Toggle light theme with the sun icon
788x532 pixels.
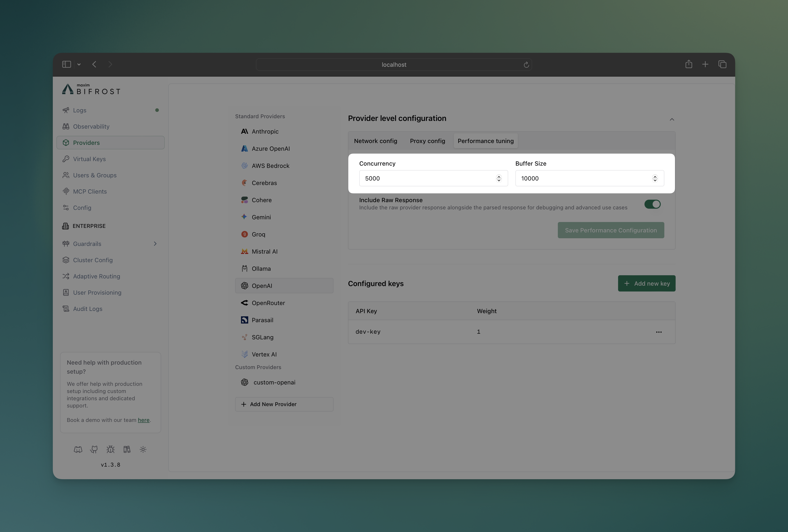click(143, 449)
